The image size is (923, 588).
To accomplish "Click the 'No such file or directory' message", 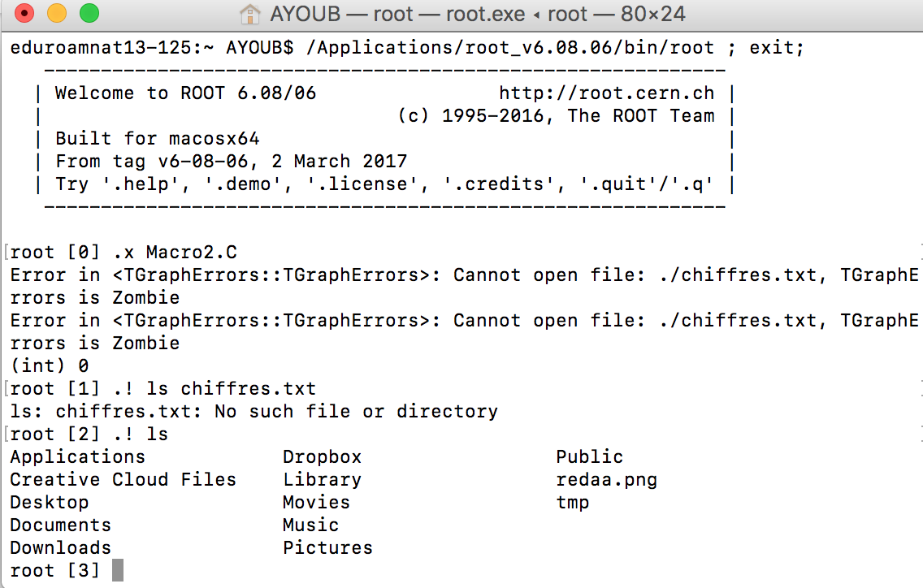I will [356, 412].
